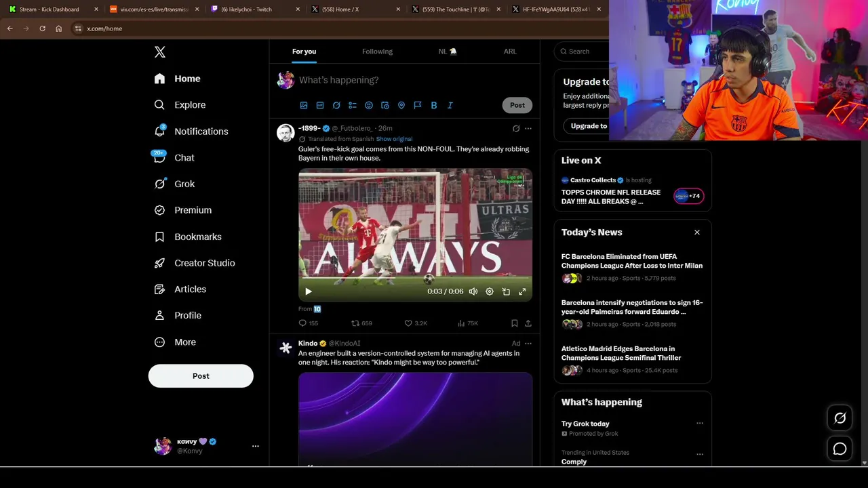Toggle italic formatting in composer

coord(450,105)
